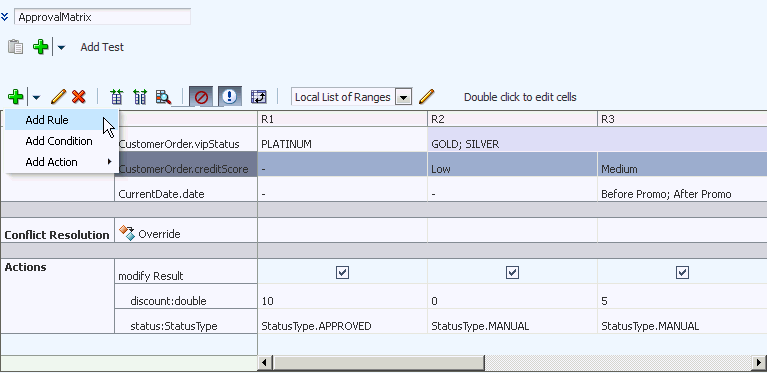Toggle modify Result checkbox for R2
This screenshot has height=373, width=767.
[x=512, y=272]
